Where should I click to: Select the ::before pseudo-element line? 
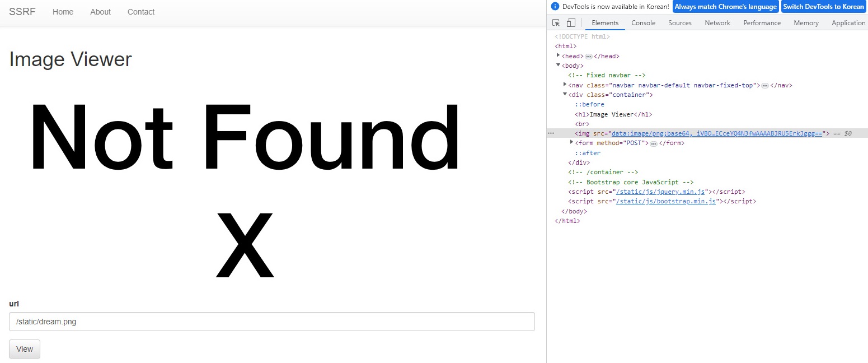point(590,104)
